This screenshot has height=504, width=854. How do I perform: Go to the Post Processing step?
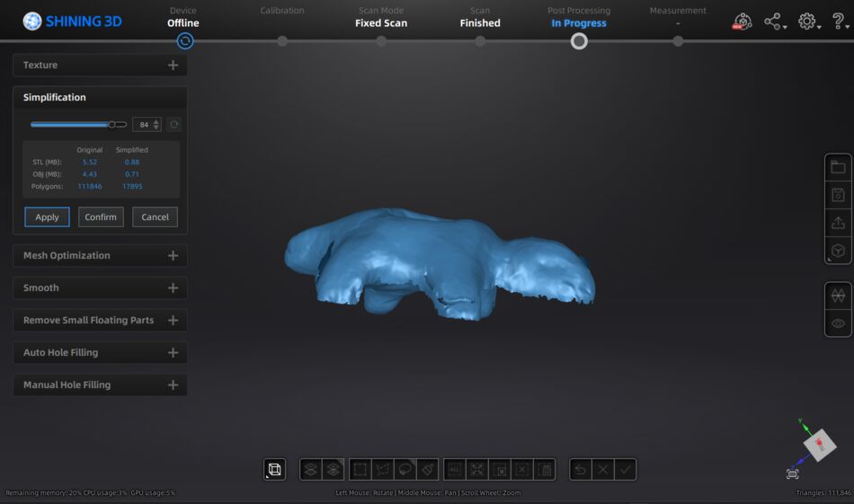pyautogui.click(x=578, y=17)
